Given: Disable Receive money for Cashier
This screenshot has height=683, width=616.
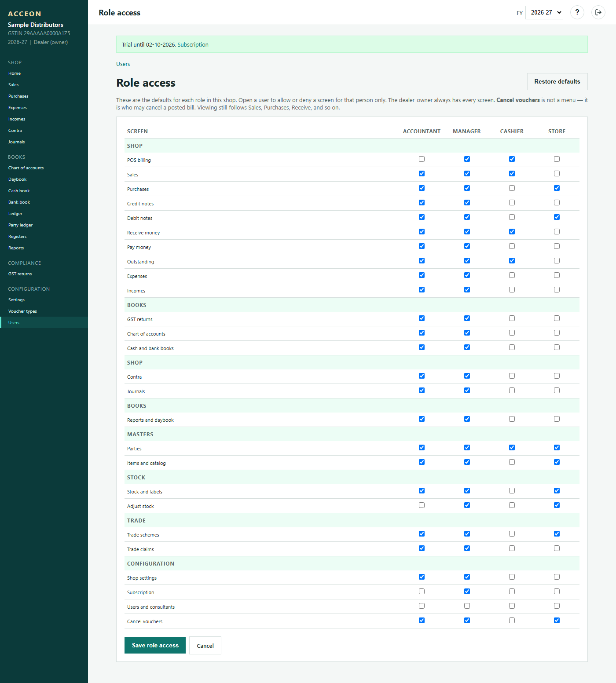Looking at the screenshot, I should click(x=512, y=232).
